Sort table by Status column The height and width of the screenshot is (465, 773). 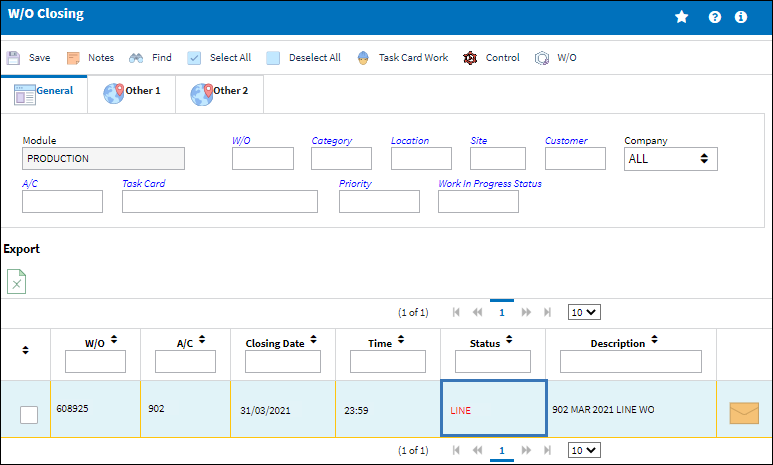point(509,339)
